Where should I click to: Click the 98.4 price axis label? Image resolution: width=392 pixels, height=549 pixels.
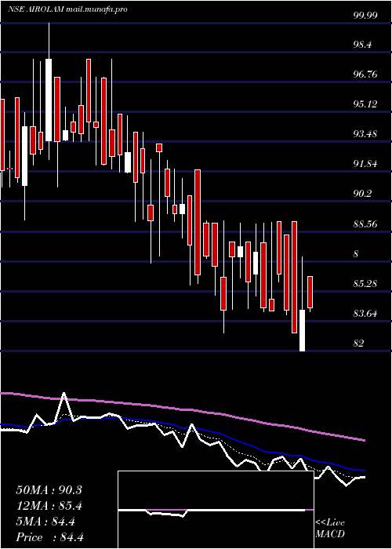tap(363, 45)
